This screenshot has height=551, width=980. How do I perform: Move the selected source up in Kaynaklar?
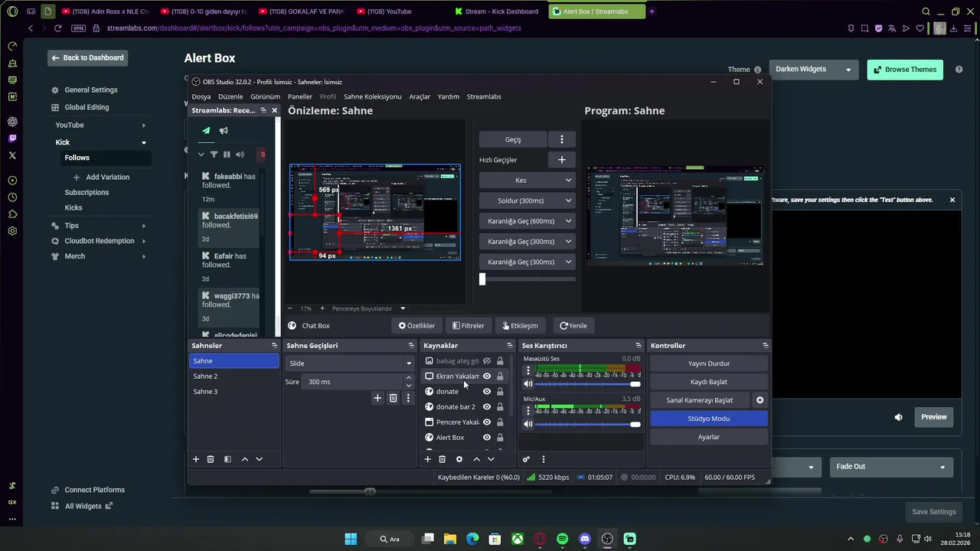[x=476, y=459]
